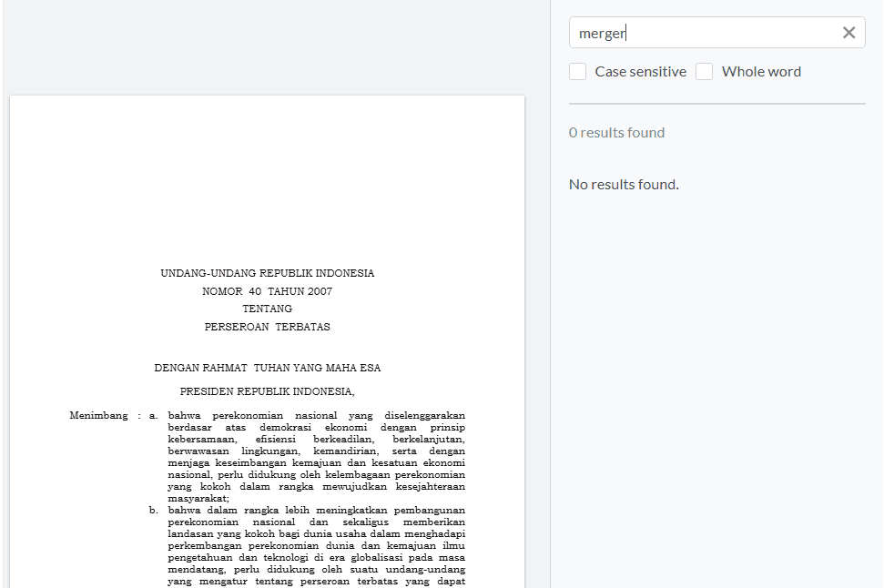The height and width of the screenshot is (588, 894).
Task: Toggle Case sensitive off after enabling
Action: pos(577,70)
